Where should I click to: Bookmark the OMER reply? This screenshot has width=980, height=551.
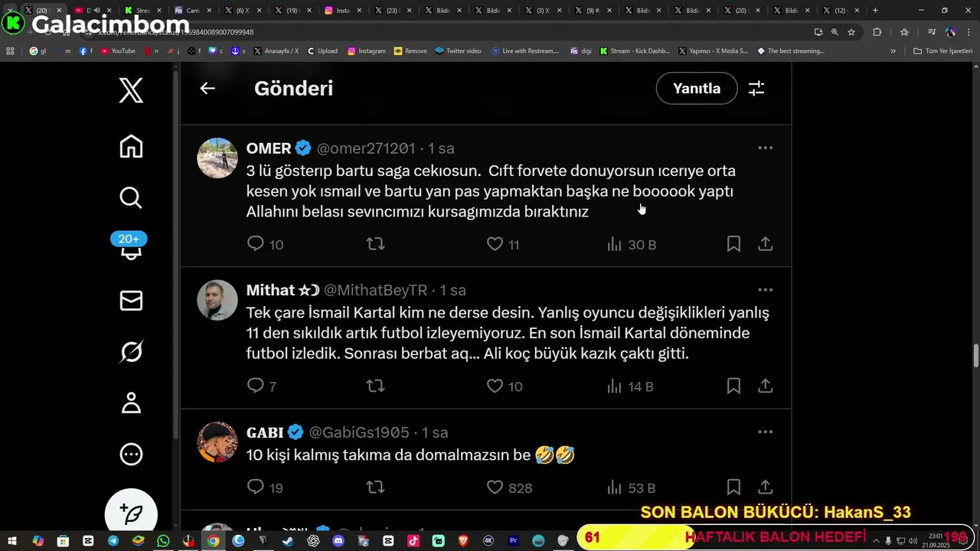click(x=733, y=244)
